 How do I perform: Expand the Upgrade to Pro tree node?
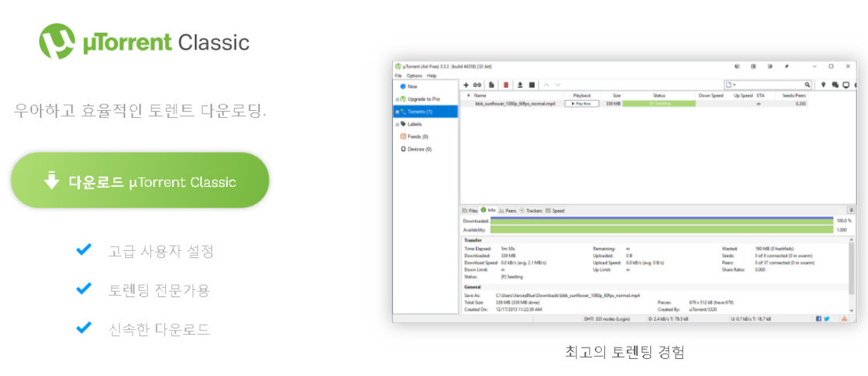pos(396,99)
